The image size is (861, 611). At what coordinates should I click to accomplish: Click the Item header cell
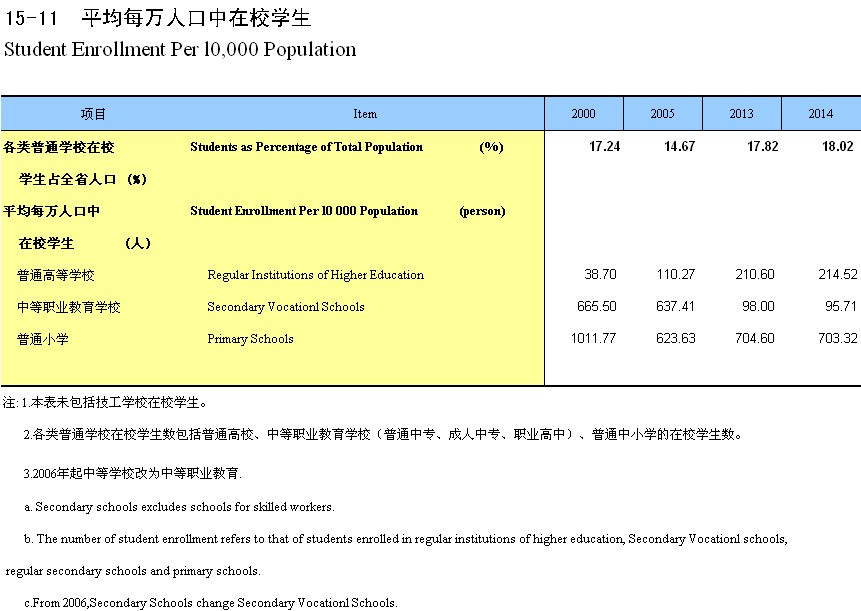click(x=365, y=114)
